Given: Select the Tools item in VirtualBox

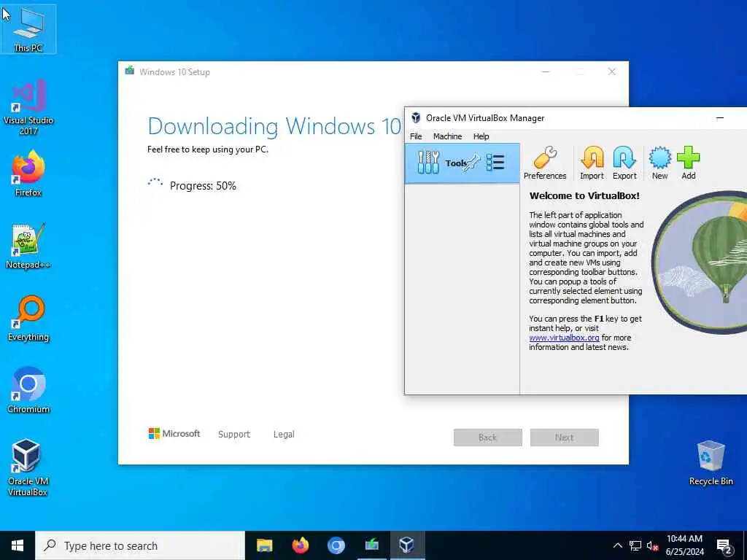Looking at the screenshot, I should pyautogui.click(x=462, y=163).
